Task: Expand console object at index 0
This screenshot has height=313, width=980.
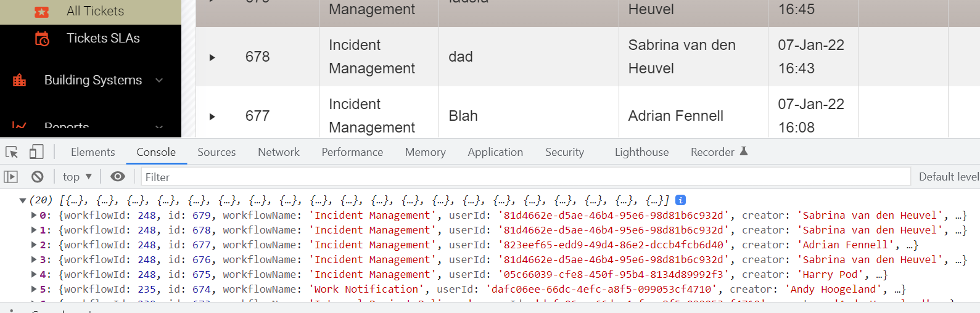Action: pyautogui.click(x=34, y=215)
